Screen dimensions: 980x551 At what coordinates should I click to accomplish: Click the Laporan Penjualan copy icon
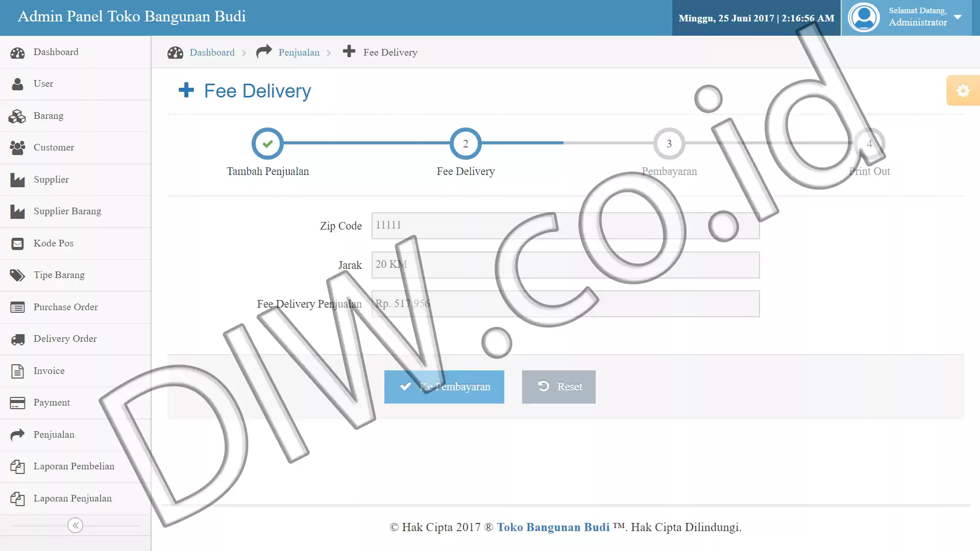17,499
